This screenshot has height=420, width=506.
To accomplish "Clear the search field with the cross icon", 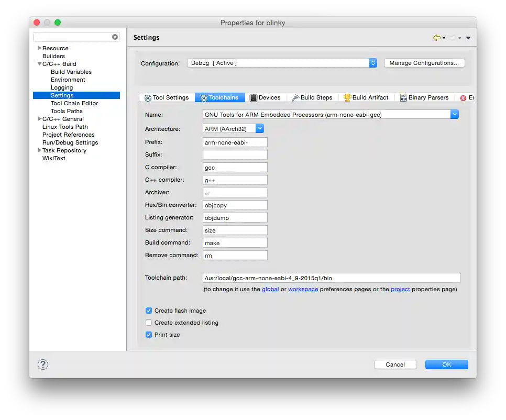I will point(115,37).
